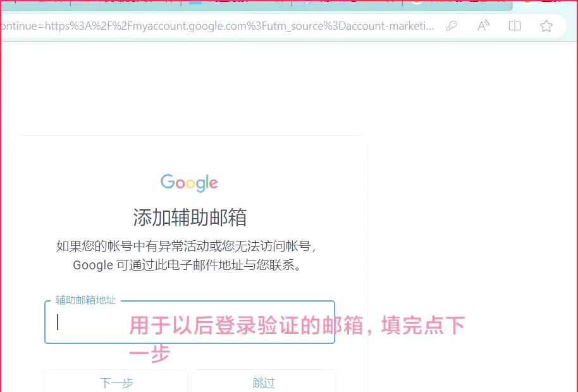This screenshot has width=578, height=392.
Task: Click the 跳过 button
Action: (x=264, y=383)
